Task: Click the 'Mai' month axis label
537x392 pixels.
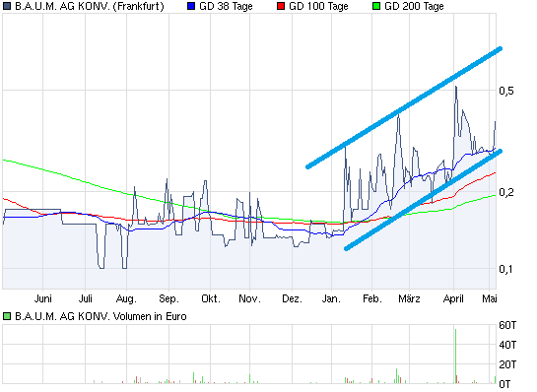Action: click(x=490, y=298)
